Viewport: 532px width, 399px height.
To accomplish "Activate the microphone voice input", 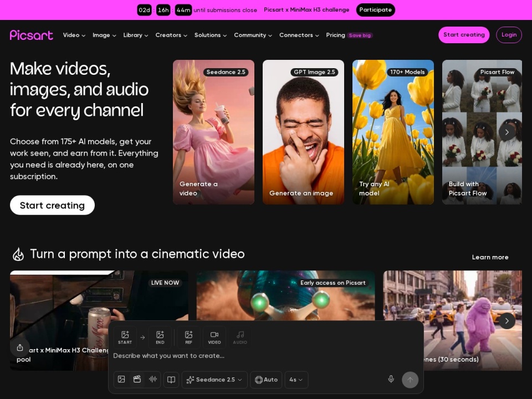I will point(391,379).
